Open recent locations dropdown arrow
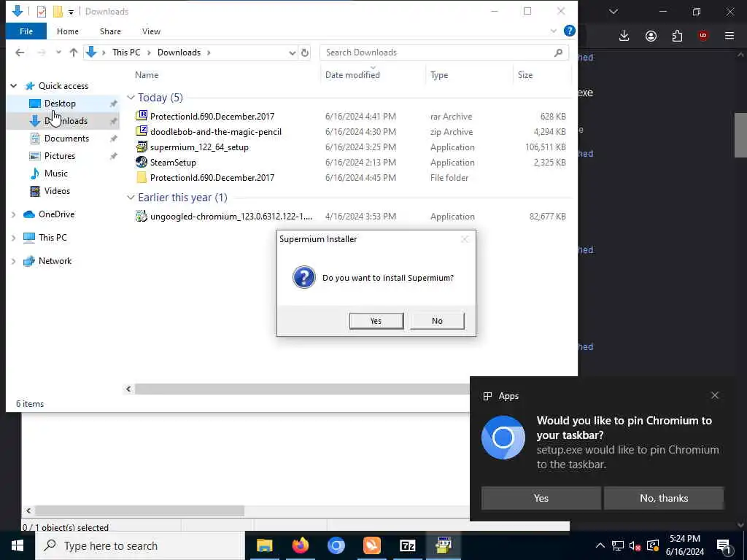This screenshot has height=560, width=747. point(58,52)
